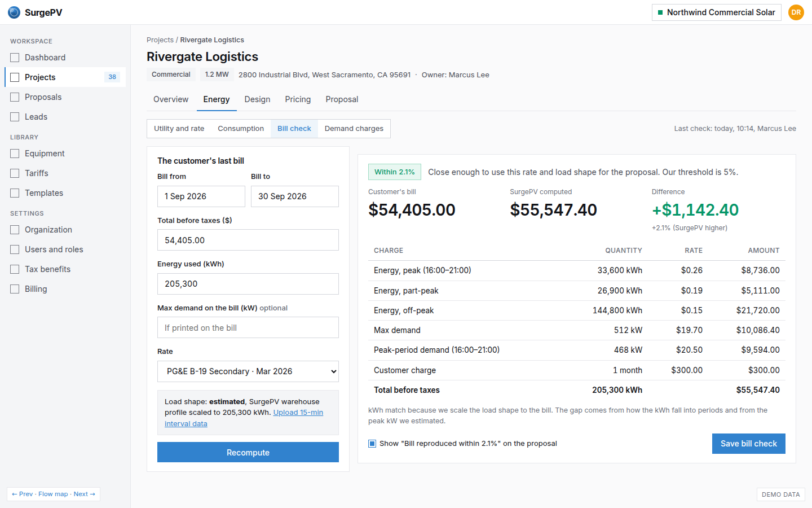Open the Rate dropdown PG&E B-19 Secondary
The width and height of the screenshot is (812, 508).
pyautogui.click(x=248, y=371)
